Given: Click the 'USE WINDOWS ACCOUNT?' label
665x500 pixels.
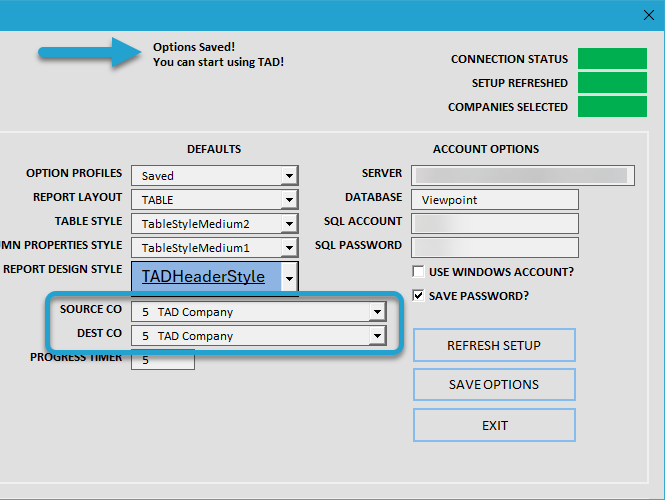Looking at the screenshot, I should [501, 272].
